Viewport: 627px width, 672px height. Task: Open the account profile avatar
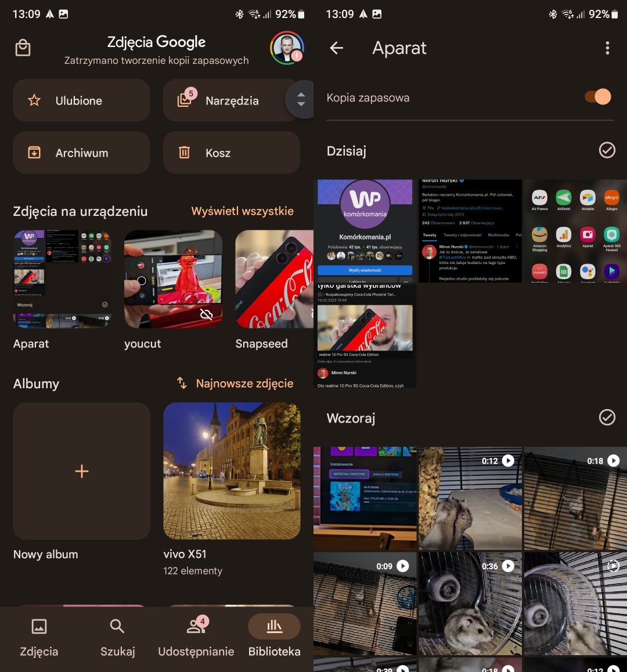click(x=287, y=48)
